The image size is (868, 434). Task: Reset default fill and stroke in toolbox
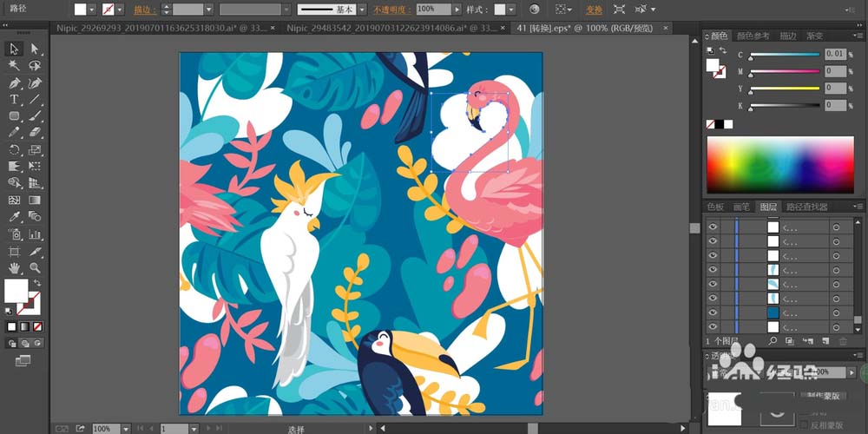(9, 311)
